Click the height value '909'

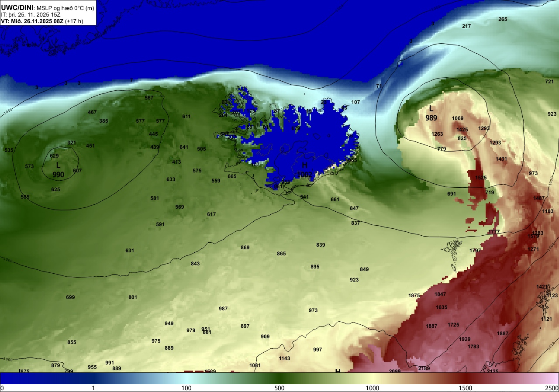[x=265, y=337]
